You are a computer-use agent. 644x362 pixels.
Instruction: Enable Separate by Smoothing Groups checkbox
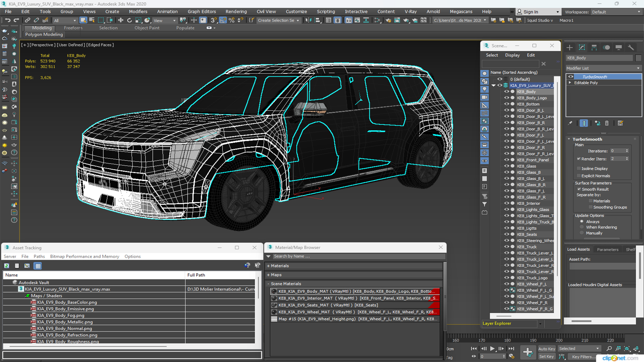[x=591, y=207]
